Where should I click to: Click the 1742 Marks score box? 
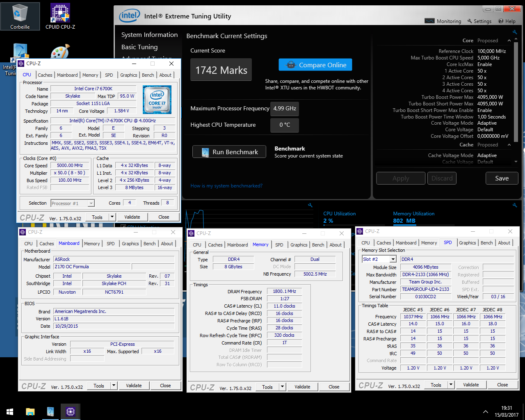coord(221,70)
